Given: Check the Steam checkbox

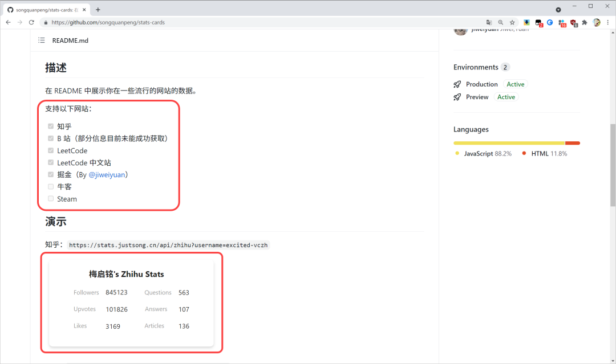Looking at the screenshot, I should [x=51, y=198].
